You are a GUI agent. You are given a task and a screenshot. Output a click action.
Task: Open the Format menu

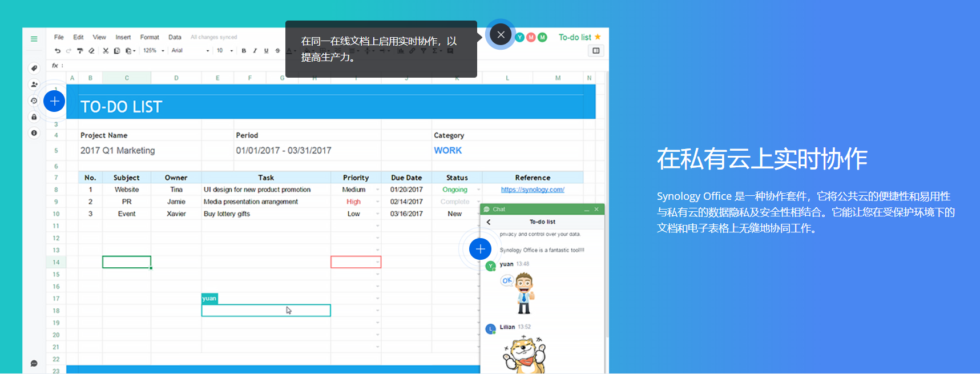[x=150, y=37]
